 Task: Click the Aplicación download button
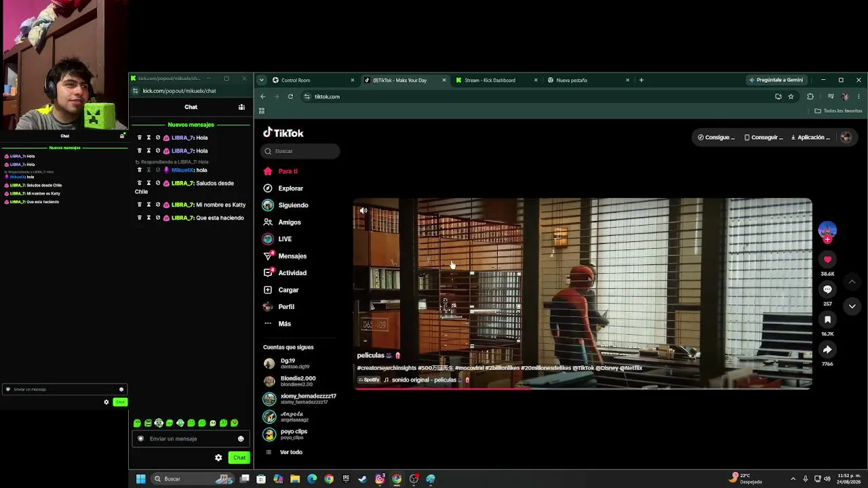[x=810, y=138]
